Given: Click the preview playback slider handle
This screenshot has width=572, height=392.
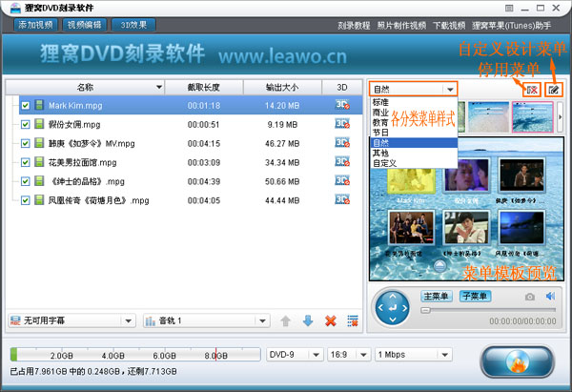Looking at the screenshot, I should [x=425, y=310].
